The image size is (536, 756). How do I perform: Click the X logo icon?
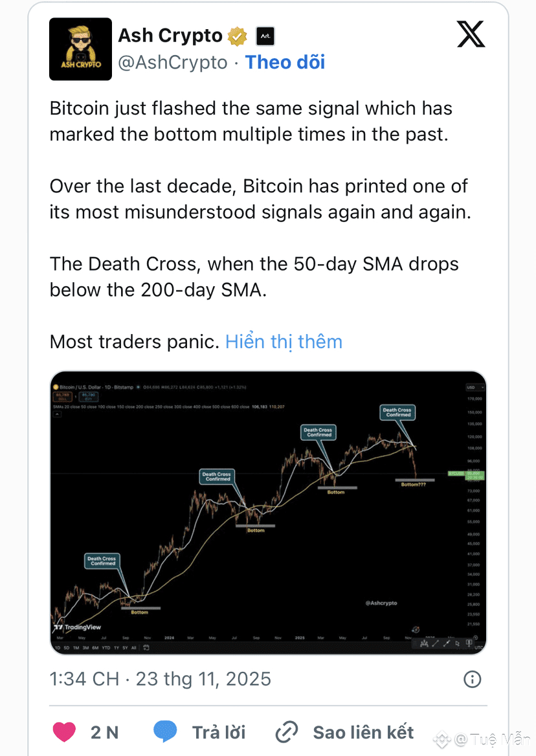[x=471, y=34]
